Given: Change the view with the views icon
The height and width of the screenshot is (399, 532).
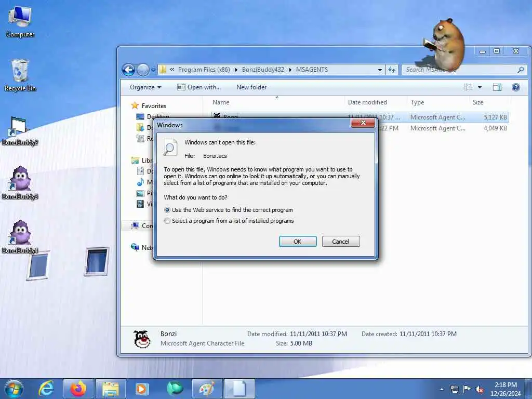Looking at the screenshot, I should point(469,87).
